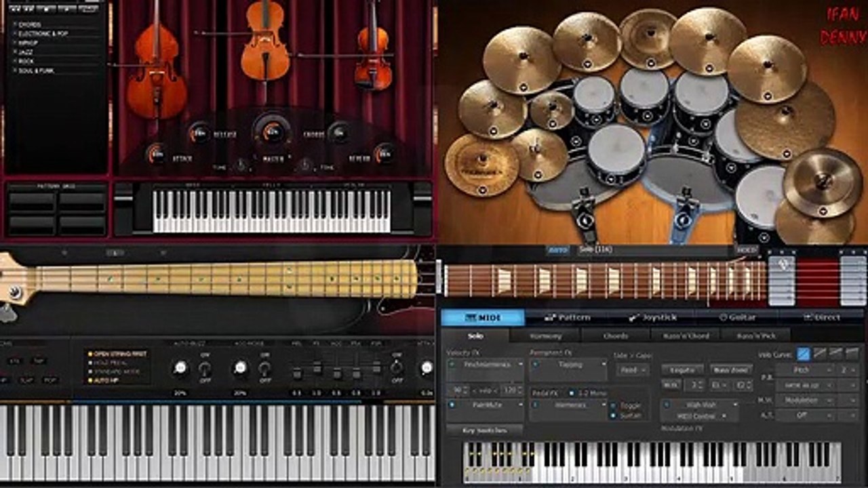Click the Auto Buzz percentage knob

[180, 368]
